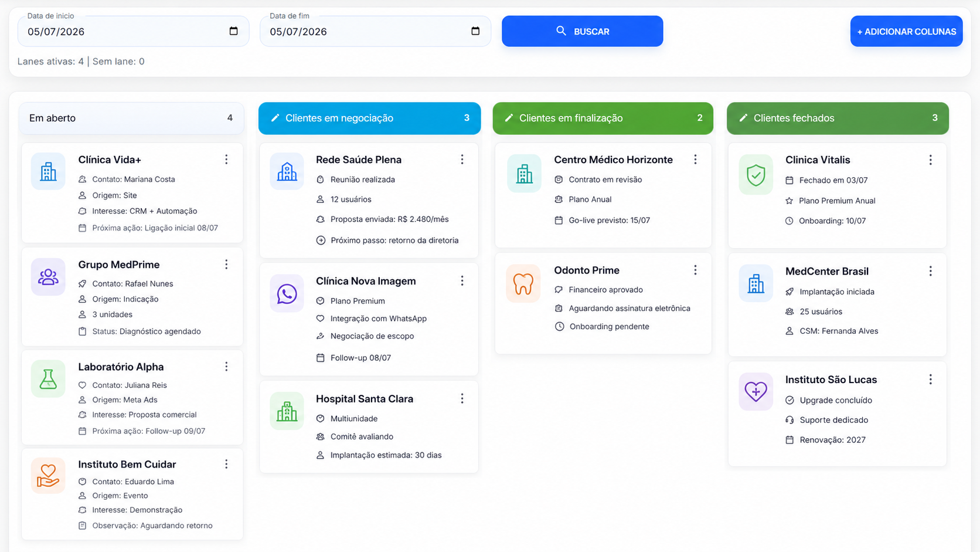This screenshot has width=980, height=552.
Task: Open options menu for MedCenter Brasil card
Action: [x=930, y=271]
